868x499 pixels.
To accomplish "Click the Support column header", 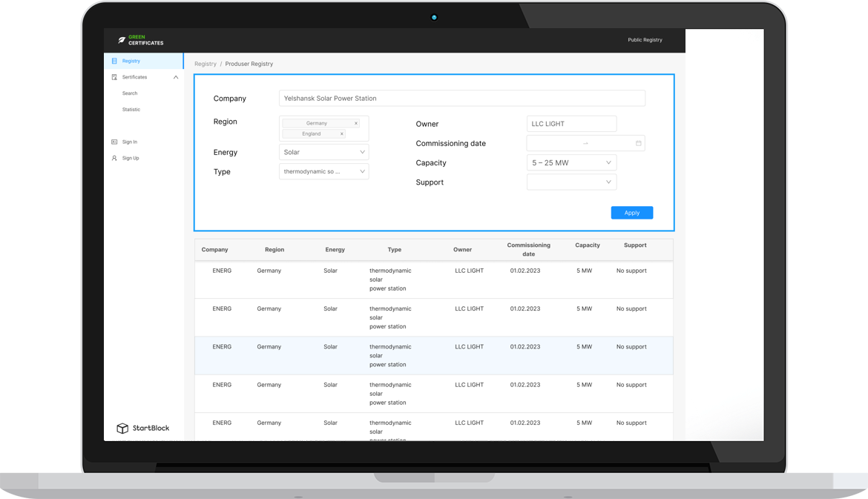I will pos(635,245).
